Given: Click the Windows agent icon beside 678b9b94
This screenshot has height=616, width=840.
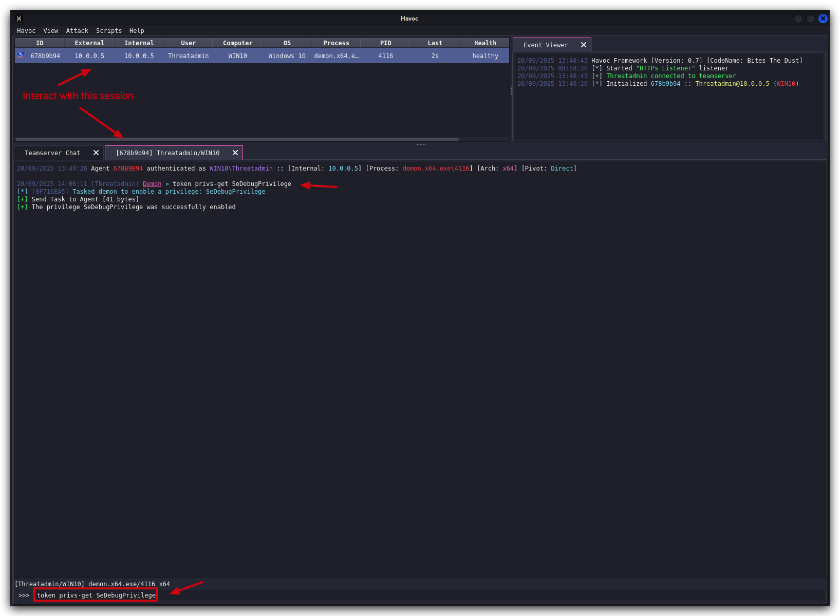Looking at the screenshot, I should (21, 55).
